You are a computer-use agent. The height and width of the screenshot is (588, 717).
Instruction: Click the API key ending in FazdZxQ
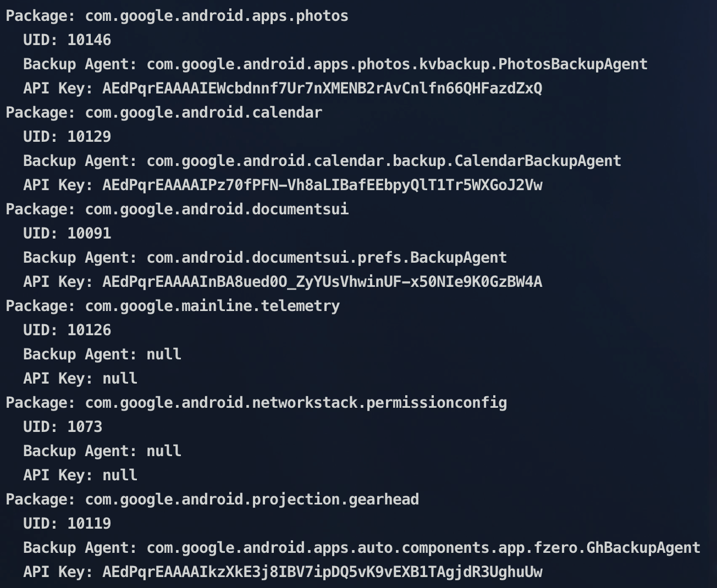coord(322,88)
